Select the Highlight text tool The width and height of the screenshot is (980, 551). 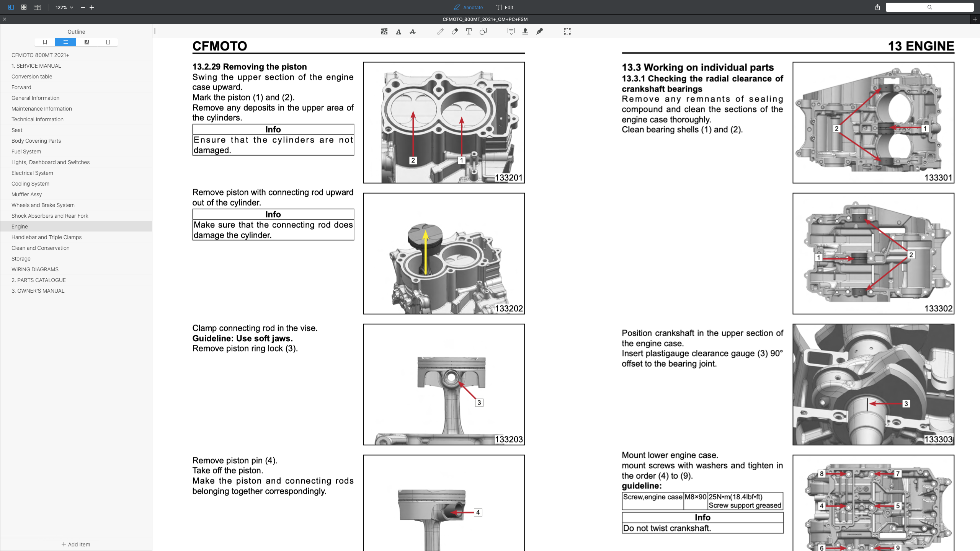click(384, 32)
